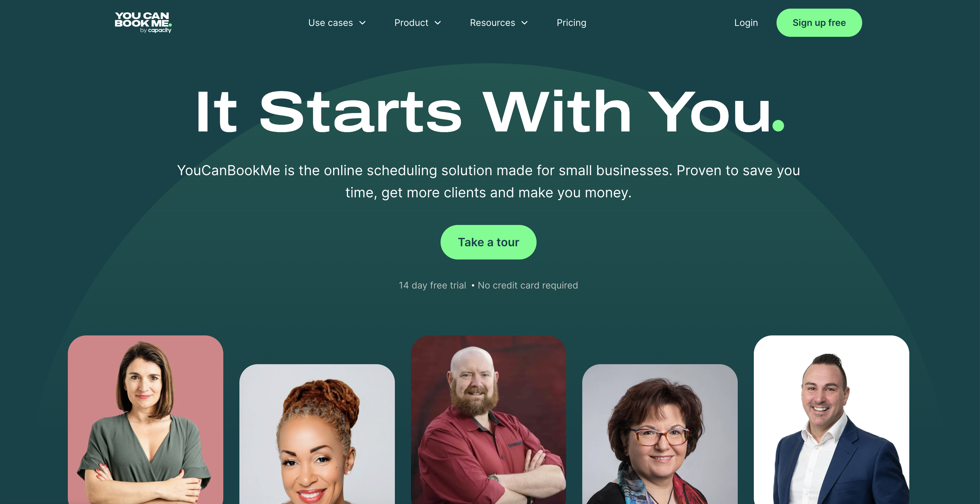This screenshot has height=504, width=980.
Task: Expand the Resources chevron arrow
Action: 524,23
